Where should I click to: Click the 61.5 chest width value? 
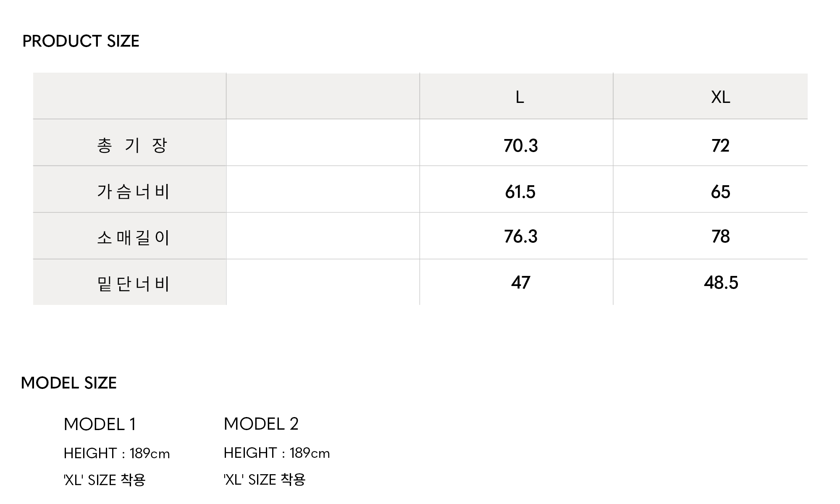pos(520,192)
